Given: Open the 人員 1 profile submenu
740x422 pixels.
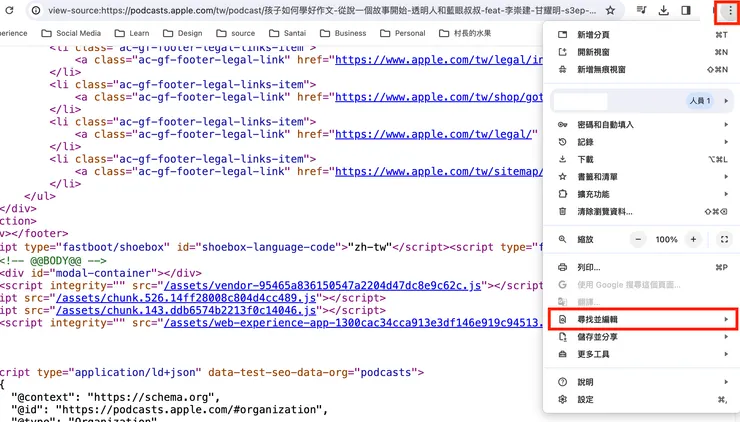Looking at the screenshot, I should click(x=642, y=101).
